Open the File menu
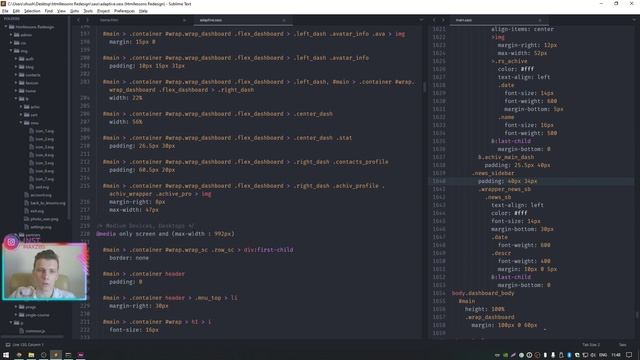 coord(5,11)
